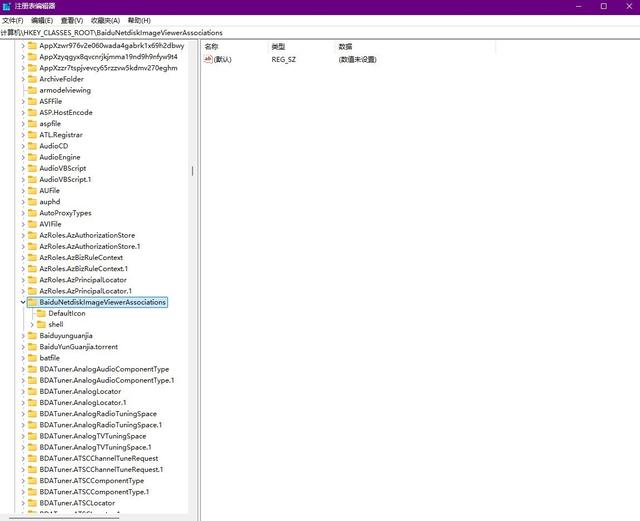Collapse the BaiduNetdiskImageViewerAssociations key
This screenshot has height=521, width=640.
23,303
